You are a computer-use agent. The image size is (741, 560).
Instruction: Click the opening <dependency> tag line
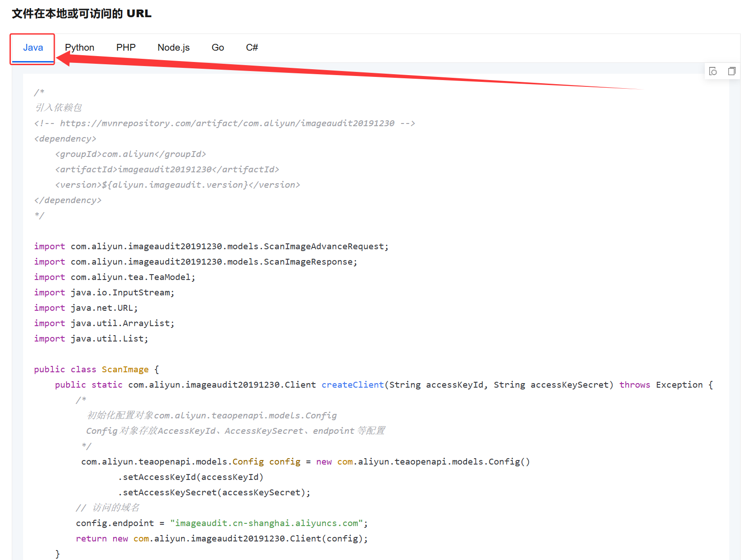(65, 138)
